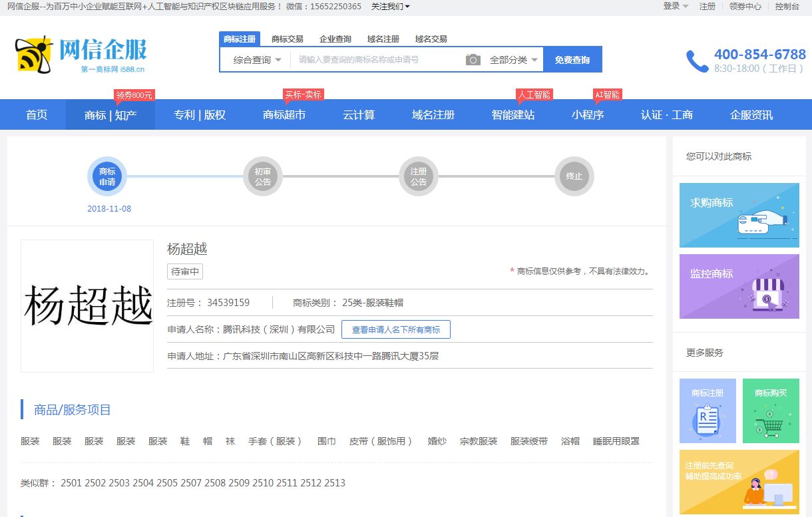Open 小程序 navigation item
Image resolution: width=812 pixels, height=517 pixels.
pos(588,115)
